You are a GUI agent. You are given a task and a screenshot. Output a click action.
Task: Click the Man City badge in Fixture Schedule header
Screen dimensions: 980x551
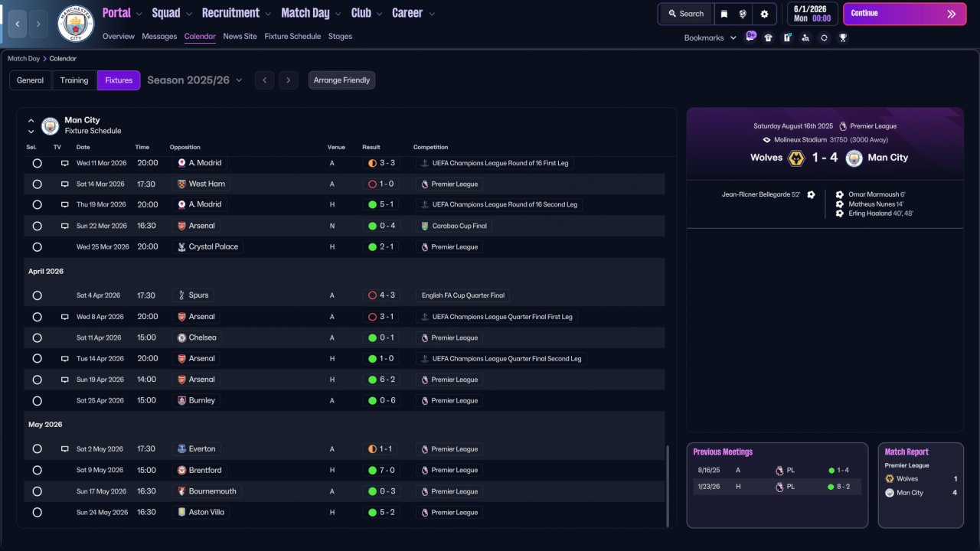click(50, 126)
